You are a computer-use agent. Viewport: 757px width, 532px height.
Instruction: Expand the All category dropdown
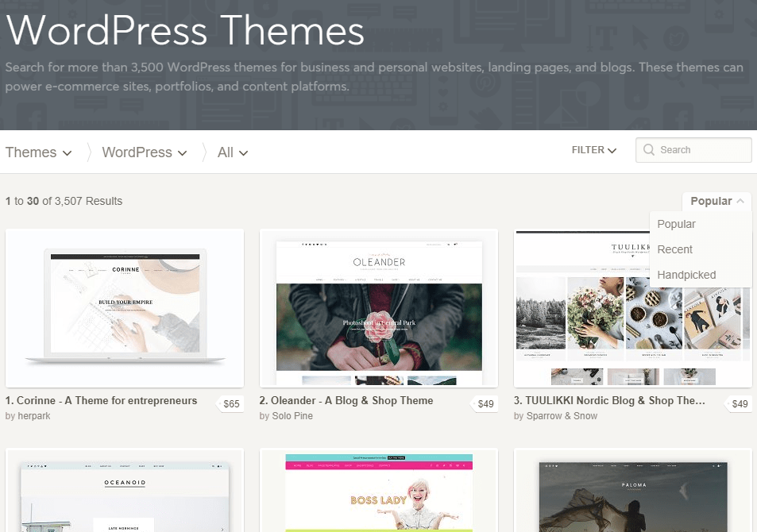[233, 152]
